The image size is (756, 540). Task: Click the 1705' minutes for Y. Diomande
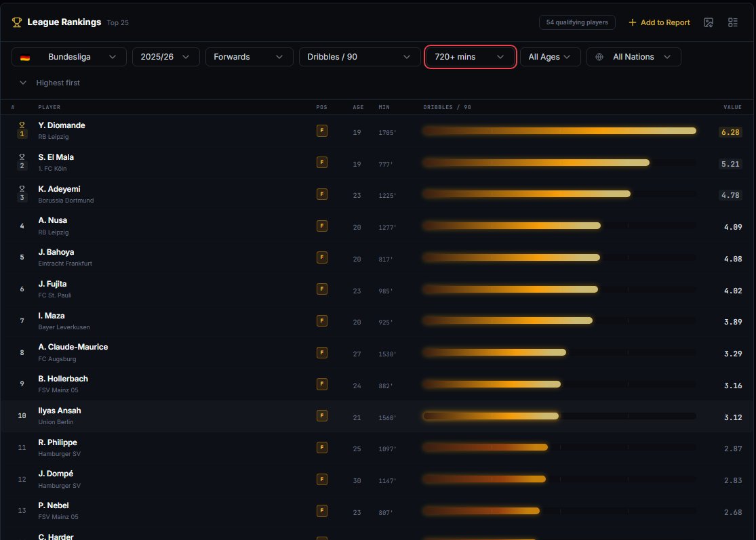[x=387, y=133]
